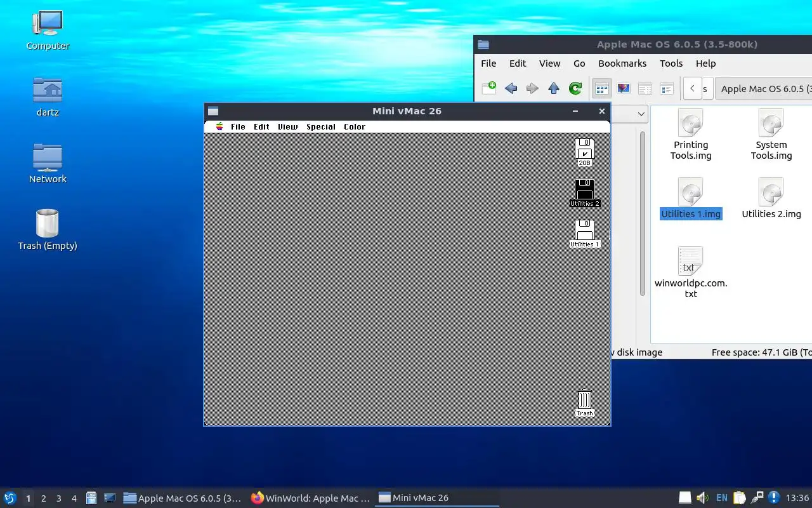Click the Apple Mac OS 6.0.5 path button
The width and height of the screenshot is (812, 508).
[x=764, y=88]
